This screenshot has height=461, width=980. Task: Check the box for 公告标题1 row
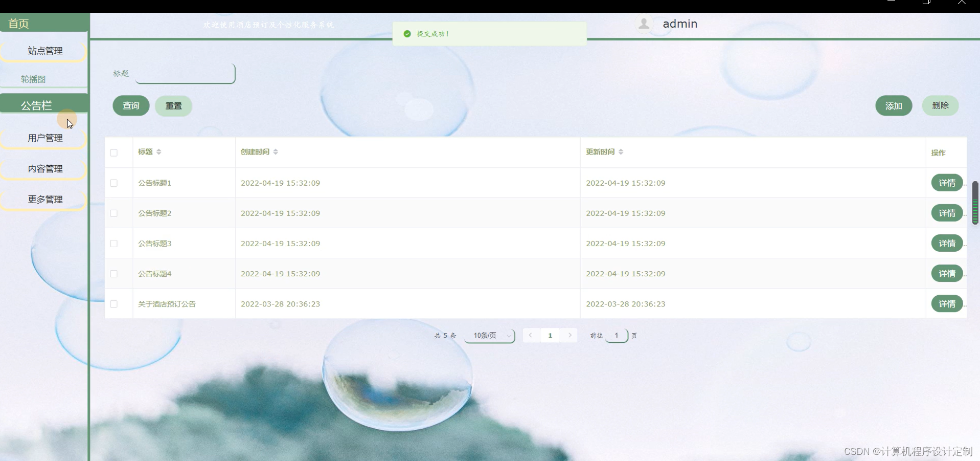[114, 183]
